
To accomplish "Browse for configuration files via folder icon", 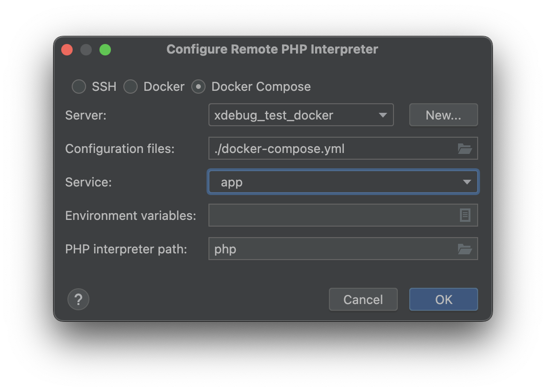I will [x=465, y=149].
